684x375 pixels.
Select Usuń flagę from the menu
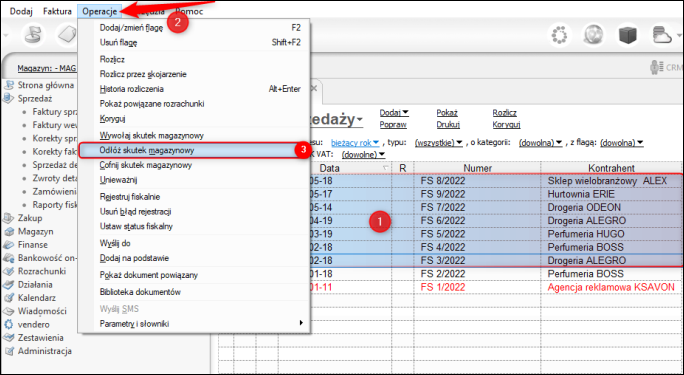coord(194,43)
